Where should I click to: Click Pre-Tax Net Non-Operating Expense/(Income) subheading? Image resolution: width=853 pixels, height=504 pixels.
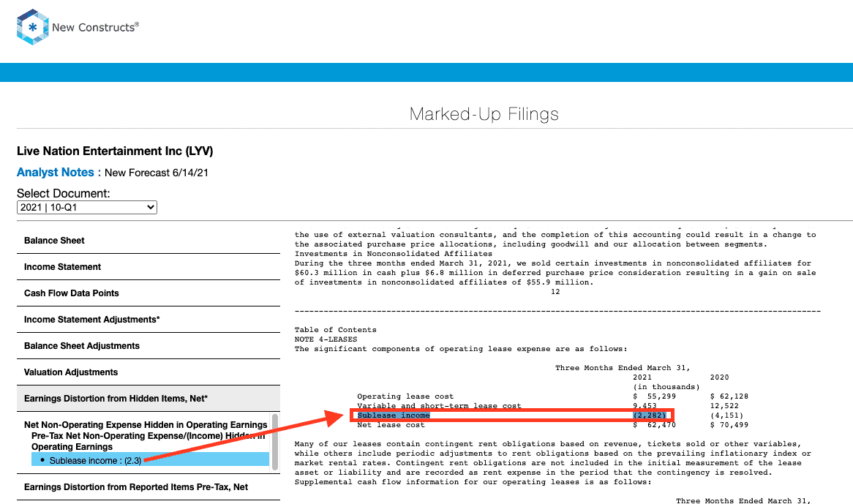tap(148, 441)
